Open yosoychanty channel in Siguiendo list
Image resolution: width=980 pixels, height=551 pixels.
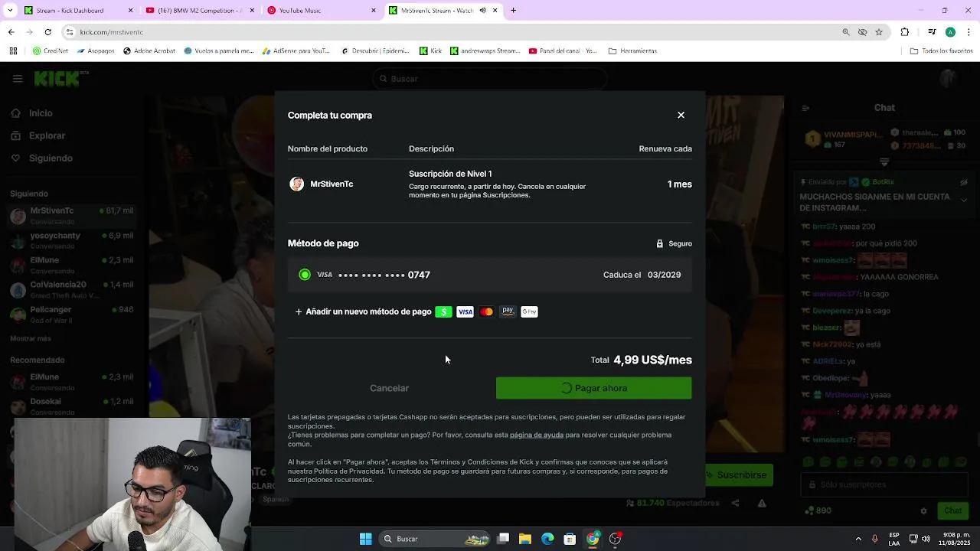(x=73, y=240)
